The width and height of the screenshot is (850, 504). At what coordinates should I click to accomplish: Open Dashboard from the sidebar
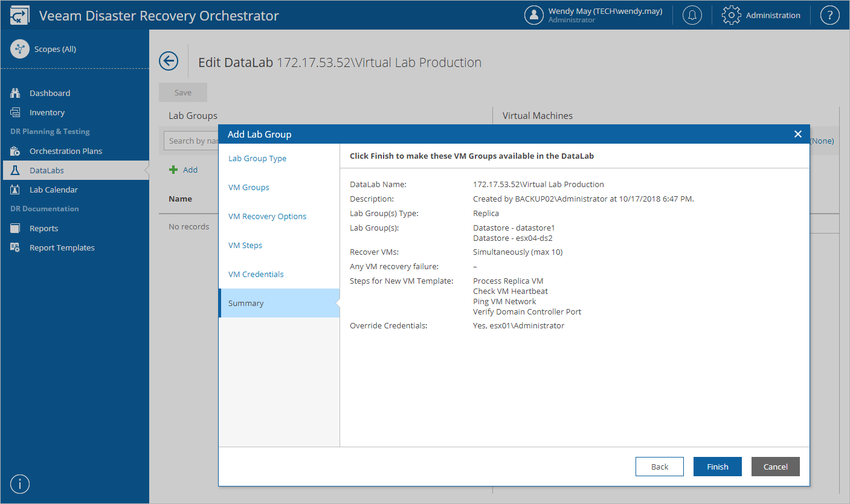click(x=50, y=93)
